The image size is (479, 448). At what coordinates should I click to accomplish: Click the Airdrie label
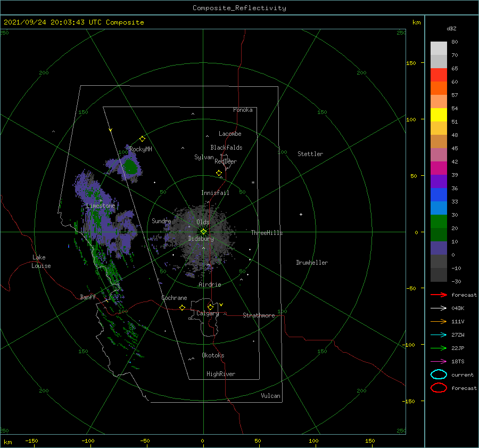210,284
